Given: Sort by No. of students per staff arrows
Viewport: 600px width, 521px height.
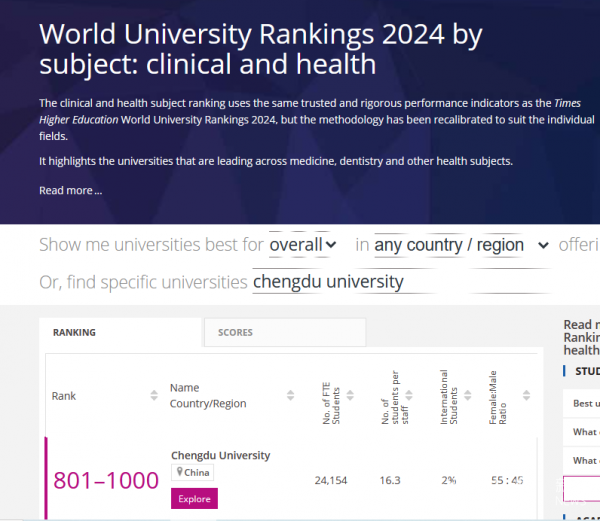Looking at the screenshot, I should pos(409,395).
